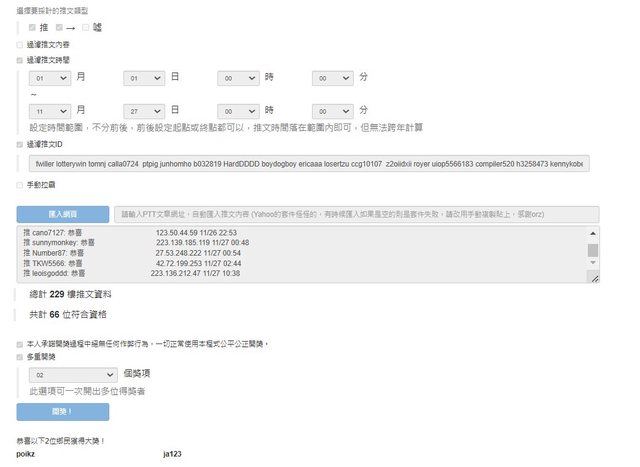Viewport: 640px width, 467px height.
Task: Check the fair-draw promise checkbox
Action: [20, 343]
